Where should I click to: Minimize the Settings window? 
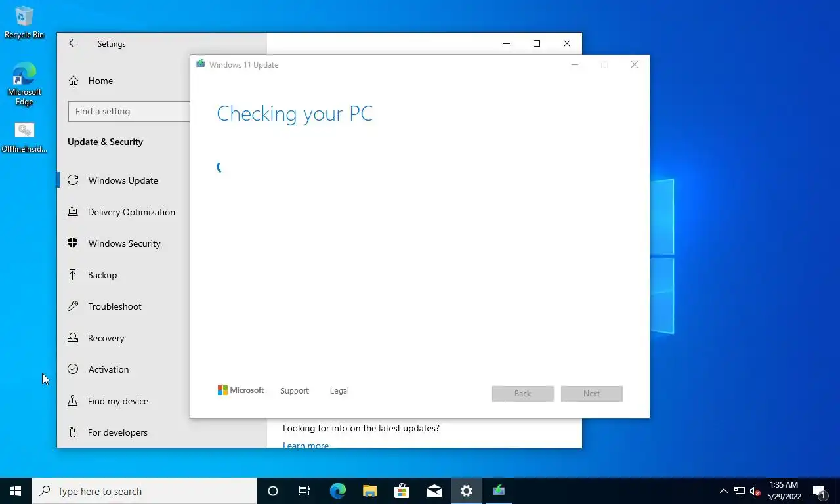click(507, 43)
